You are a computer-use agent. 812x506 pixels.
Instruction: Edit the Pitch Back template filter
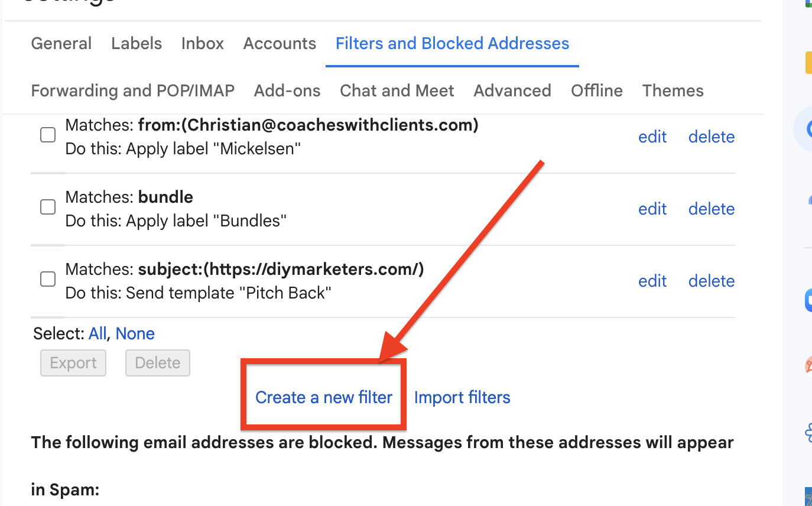(x=652, y=281)
